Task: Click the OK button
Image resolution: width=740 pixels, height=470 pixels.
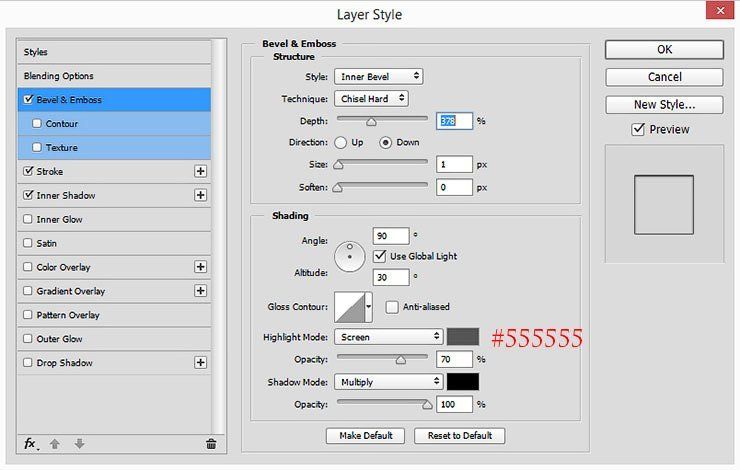Action: 664,50
